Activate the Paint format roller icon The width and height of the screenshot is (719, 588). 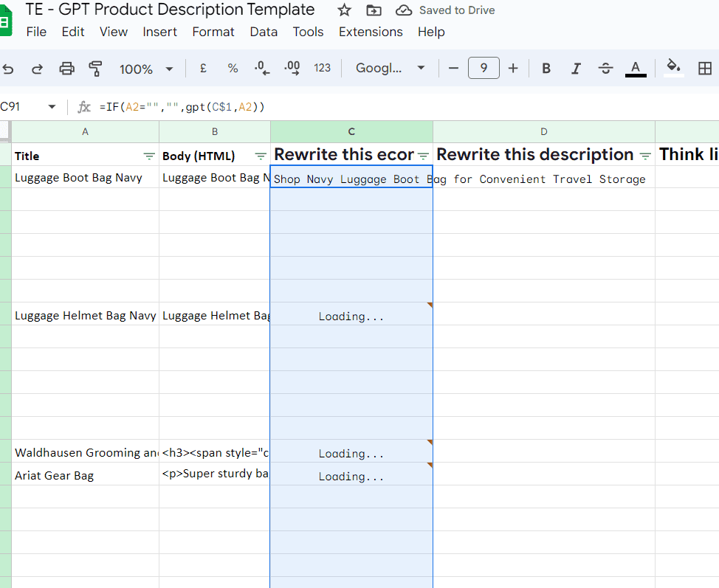[x=95, y=69]
